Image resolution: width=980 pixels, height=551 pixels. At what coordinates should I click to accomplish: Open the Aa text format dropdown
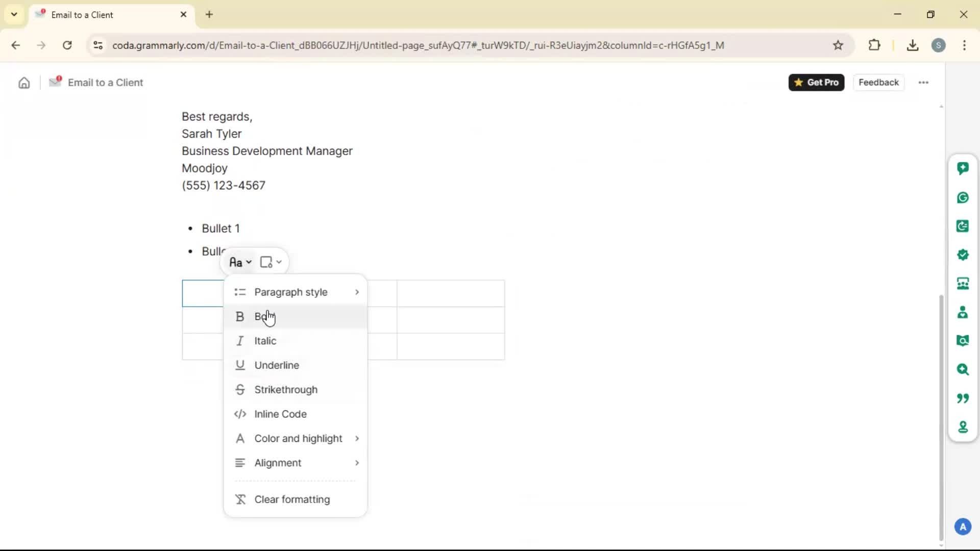pyautogui.click(x=240, y=262)
